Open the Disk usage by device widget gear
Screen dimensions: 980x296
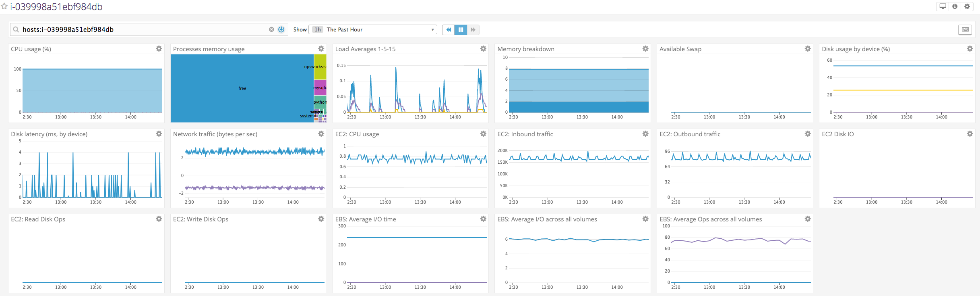(x=970, y=48)
